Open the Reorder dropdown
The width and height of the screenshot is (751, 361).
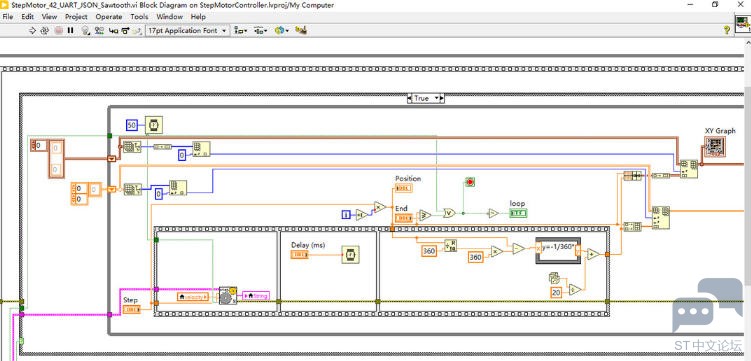point(282,31)
